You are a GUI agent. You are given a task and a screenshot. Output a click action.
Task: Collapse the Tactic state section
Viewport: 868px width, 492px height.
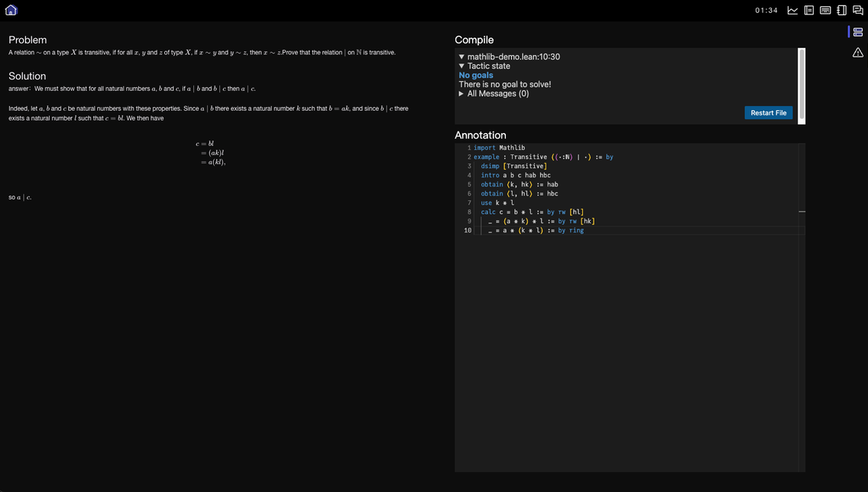[x=462, y=65]
